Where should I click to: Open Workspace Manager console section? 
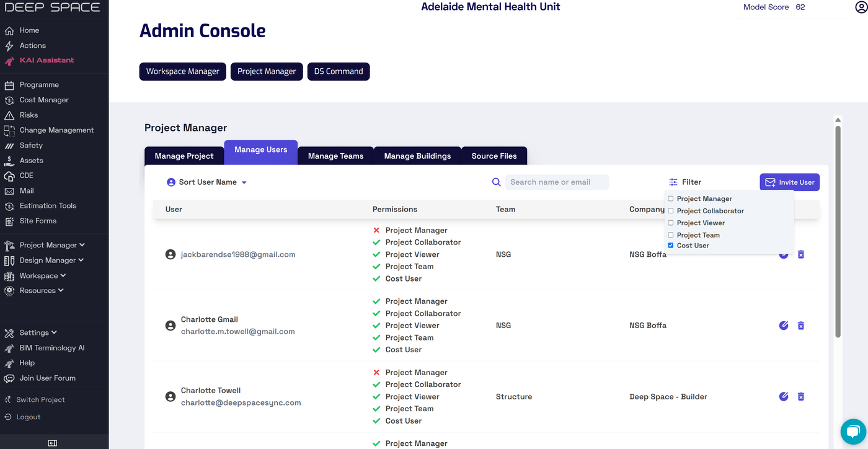(183, 71)
